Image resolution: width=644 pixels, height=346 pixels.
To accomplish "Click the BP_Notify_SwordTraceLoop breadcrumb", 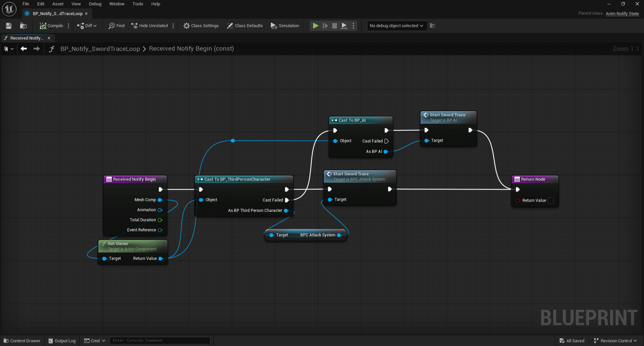I will (x=100, y=49).
